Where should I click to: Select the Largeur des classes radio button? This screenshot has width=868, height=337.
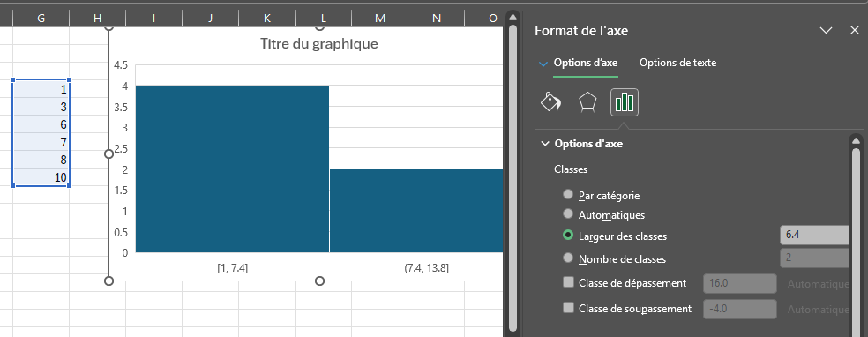(x=567, y=236)
